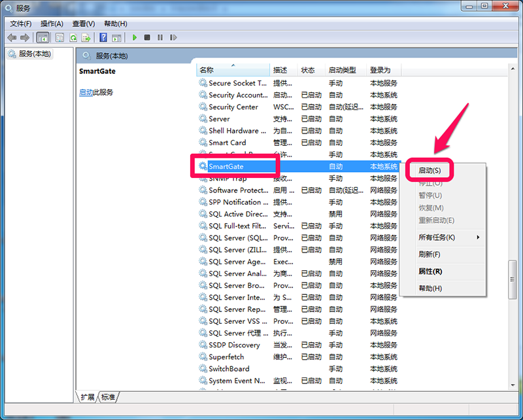The width and height of the screenshot is (523, 420).
Task: Click the Restart Service toolbar icon
Action: 172,38
